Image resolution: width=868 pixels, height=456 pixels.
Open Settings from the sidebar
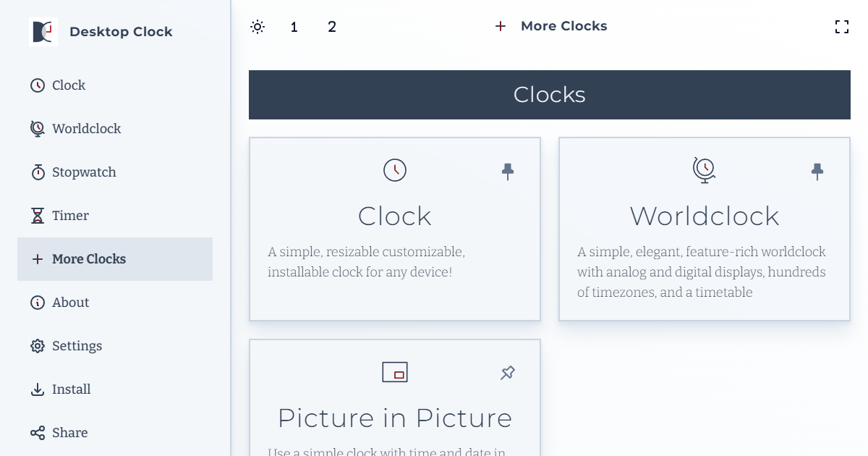(76, 345)
